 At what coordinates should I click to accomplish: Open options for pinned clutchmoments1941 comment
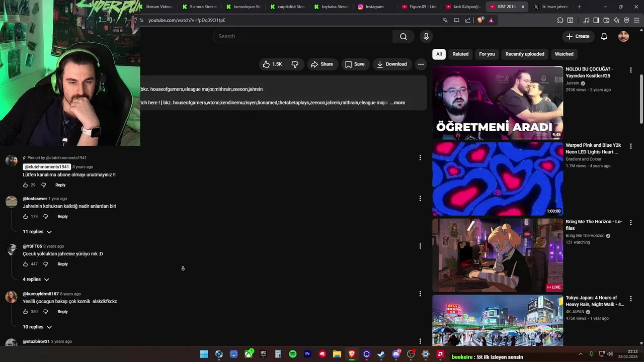(x=420, y=157)
